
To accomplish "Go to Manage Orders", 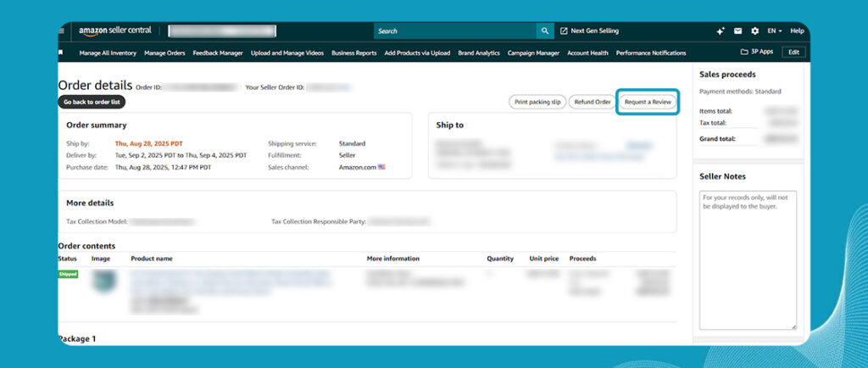I will click(165, 53).
